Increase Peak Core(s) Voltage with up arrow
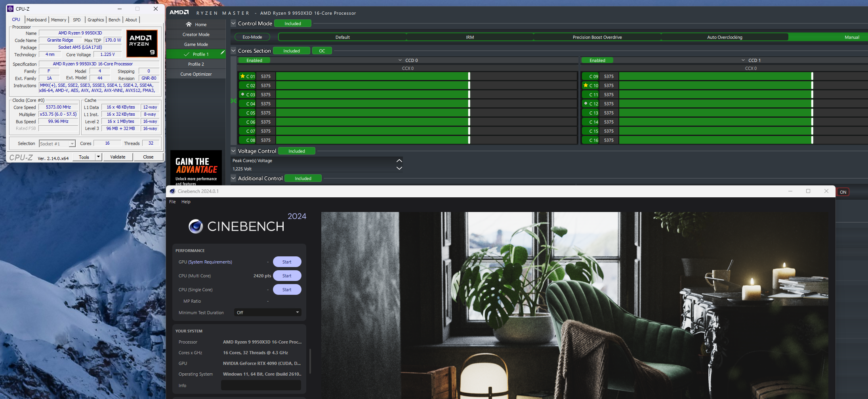The image size is (868, 399). coord(399,160)
